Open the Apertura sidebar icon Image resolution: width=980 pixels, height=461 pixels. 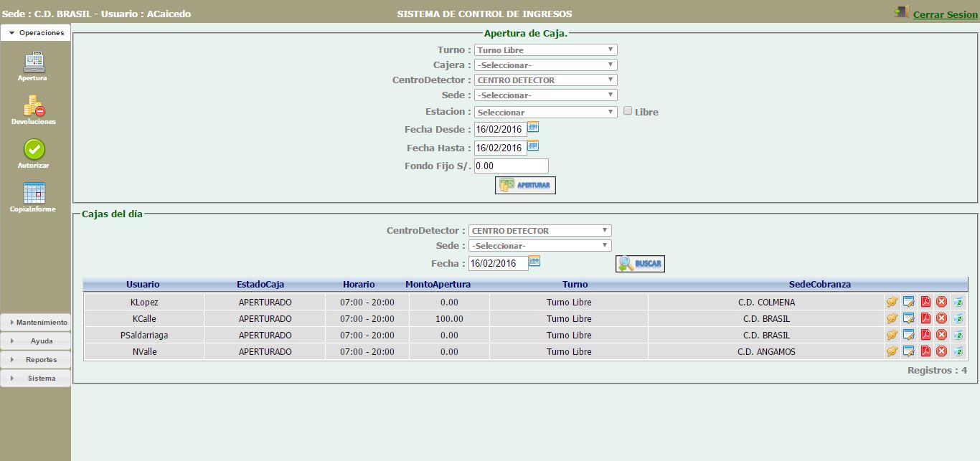point(34,62)
